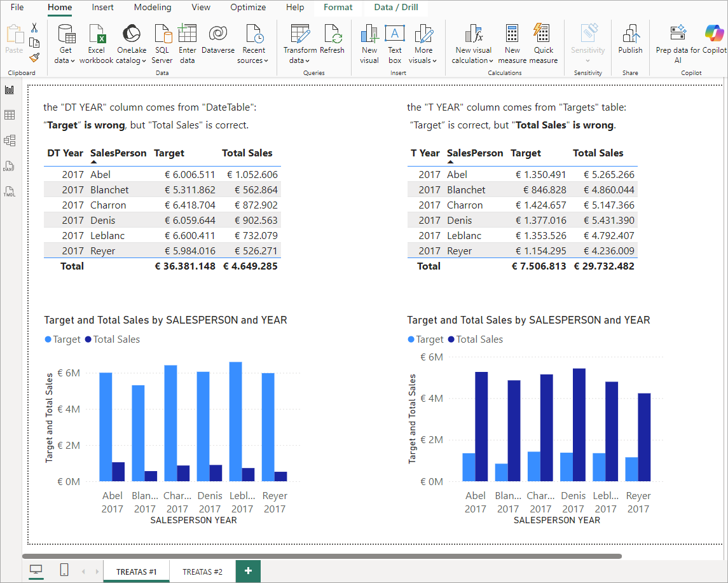Switch to the TREATAS #2 page tab
Screen dimensions: 728x583
point(202,572)
